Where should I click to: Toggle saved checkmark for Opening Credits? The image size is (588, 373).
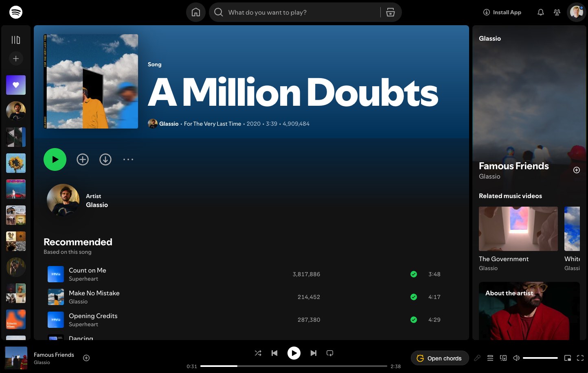coord(414,320)
